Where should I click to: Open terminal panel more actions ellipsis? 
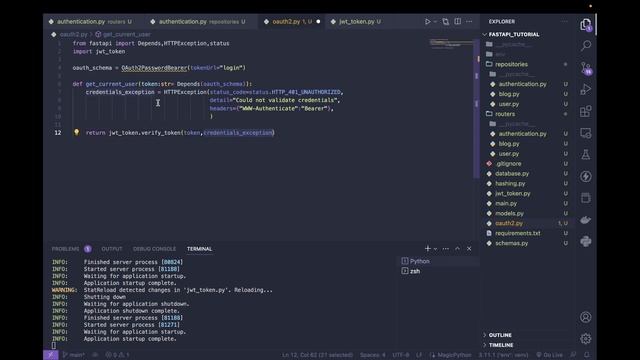tap(446, 249)
